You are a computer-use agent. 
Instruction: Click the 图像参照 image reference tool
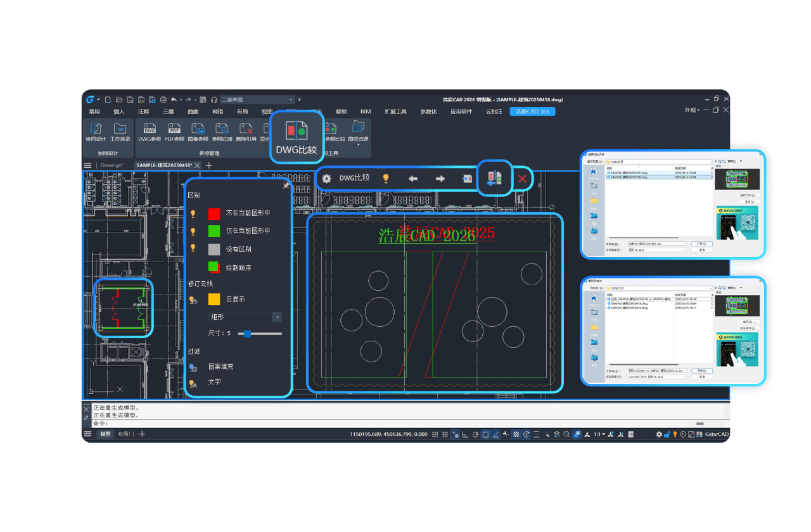click(198, 132)
